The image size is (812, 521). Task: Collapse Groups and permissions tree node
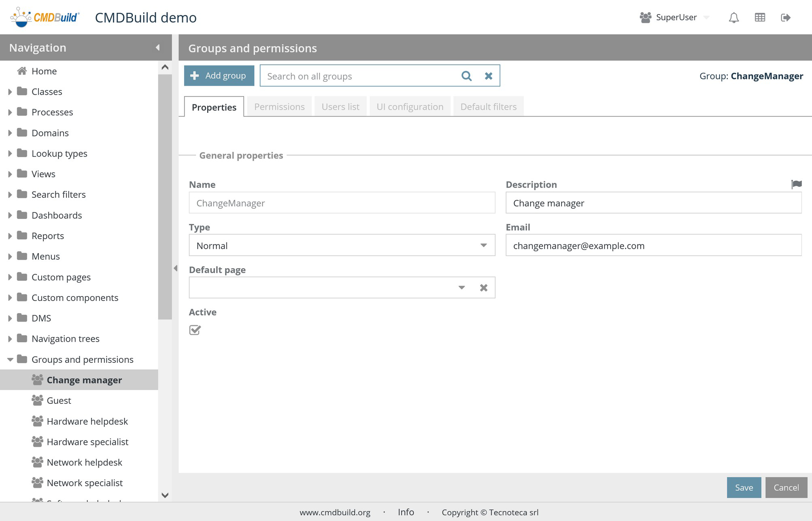click(10, 360)
